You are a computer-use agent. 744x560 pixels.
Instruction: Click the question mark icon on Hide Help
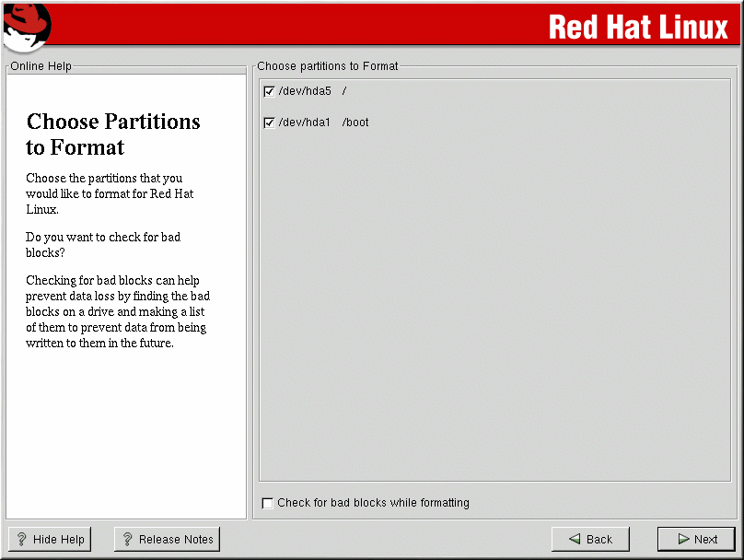click(22, 540)
